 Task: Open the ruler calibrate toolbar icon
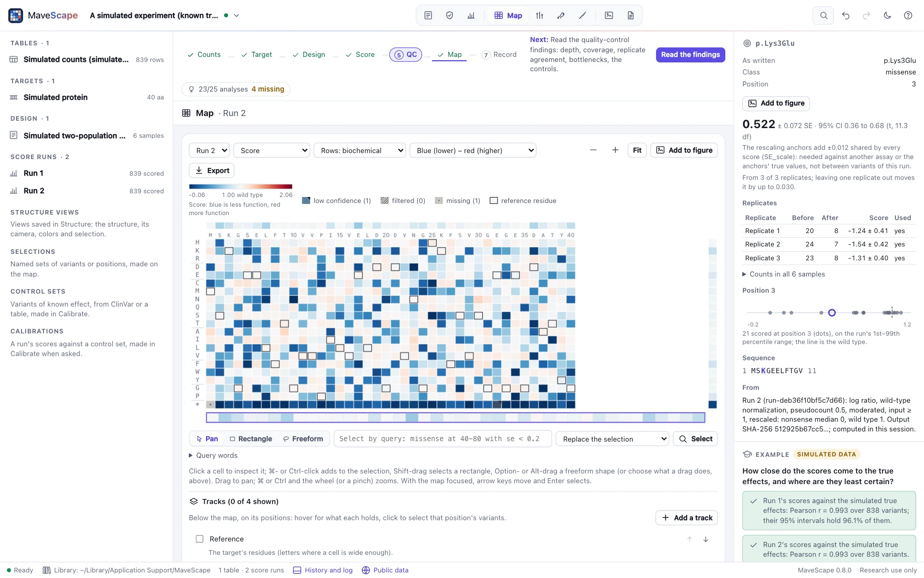(x=582, y=15)
